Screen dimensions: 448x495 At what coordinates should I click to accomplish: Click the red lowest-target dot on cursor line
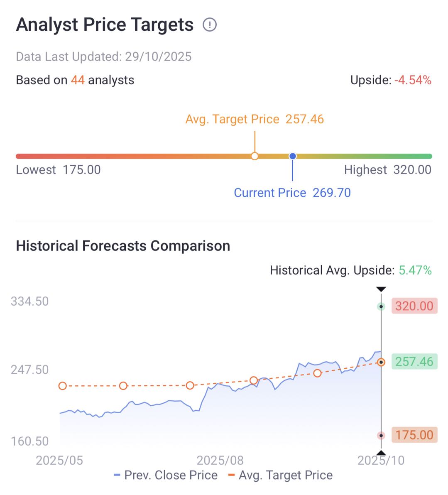click(x=381, y=435)
